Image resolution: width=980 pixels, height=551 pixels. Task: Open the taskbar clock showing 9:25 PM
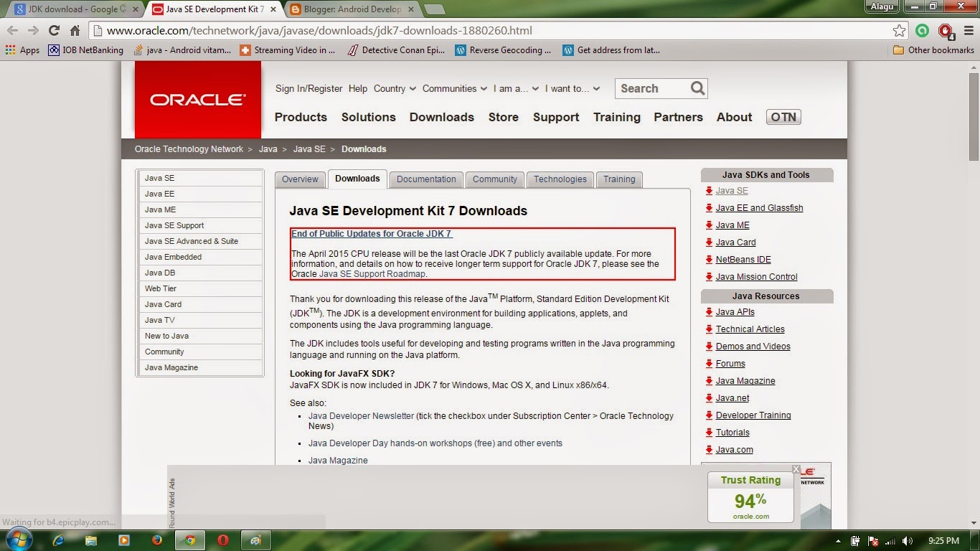click(943, 541)
